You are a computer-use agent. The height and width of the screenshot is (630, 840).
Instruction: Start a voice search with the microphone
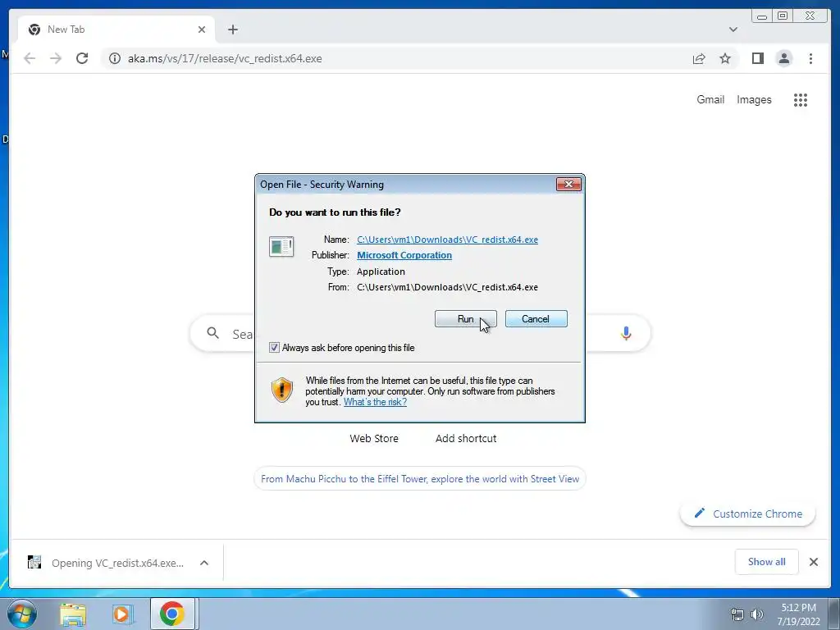[626, 333]
